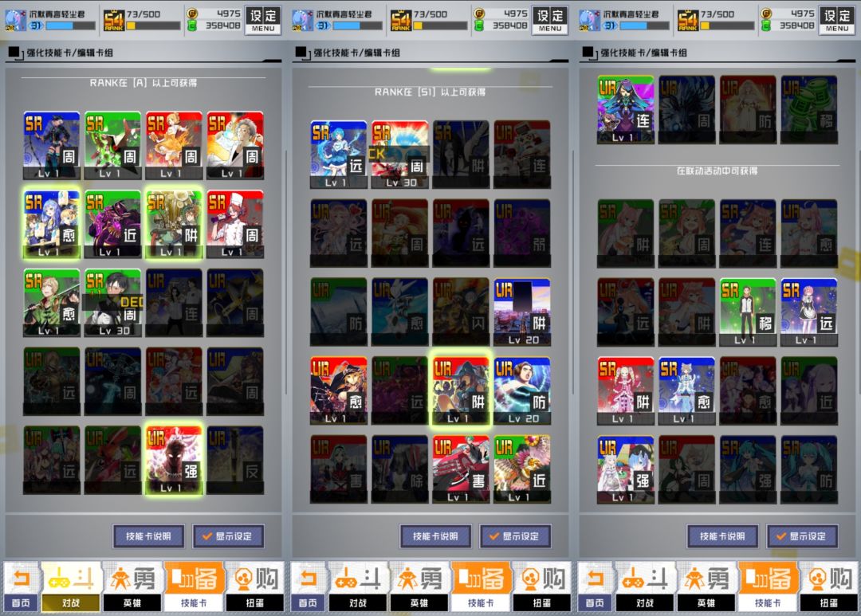This screenshot has width=861, height=616.
Task: Open 扭蛋 gacha tab in middle panel
Action: 542,586
